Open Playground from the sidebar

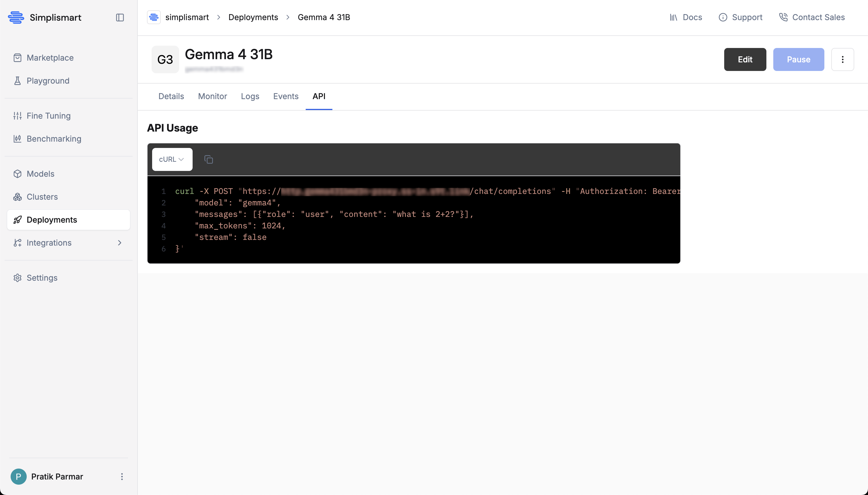pyautogui.click(x=68, y=80)
